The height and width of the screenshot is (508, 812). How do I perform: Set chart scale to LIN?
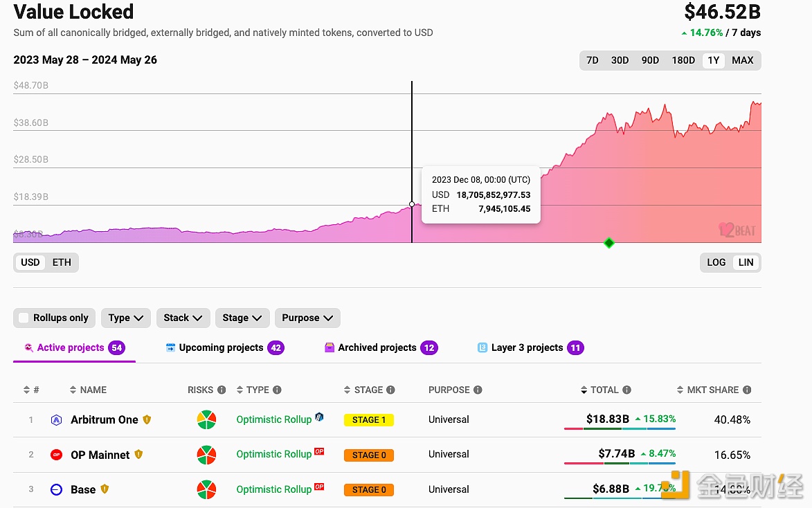tap(746, 262)
